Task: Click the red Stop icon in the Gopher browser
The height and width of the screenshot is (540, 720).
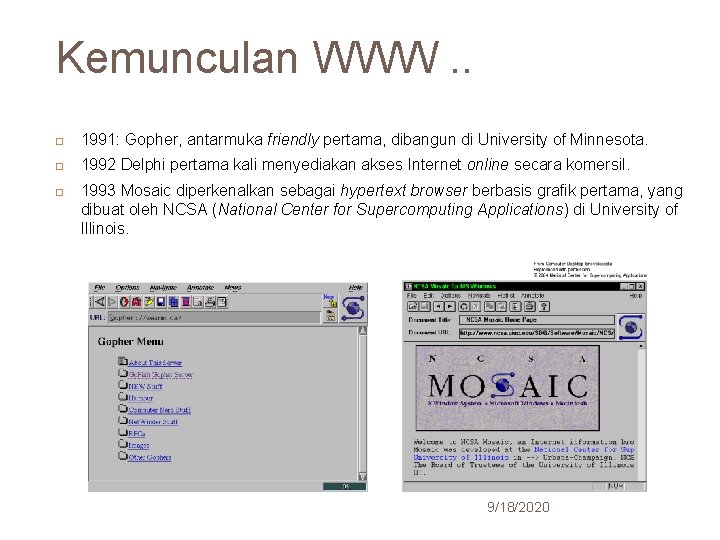Action: tap(124, 302)
